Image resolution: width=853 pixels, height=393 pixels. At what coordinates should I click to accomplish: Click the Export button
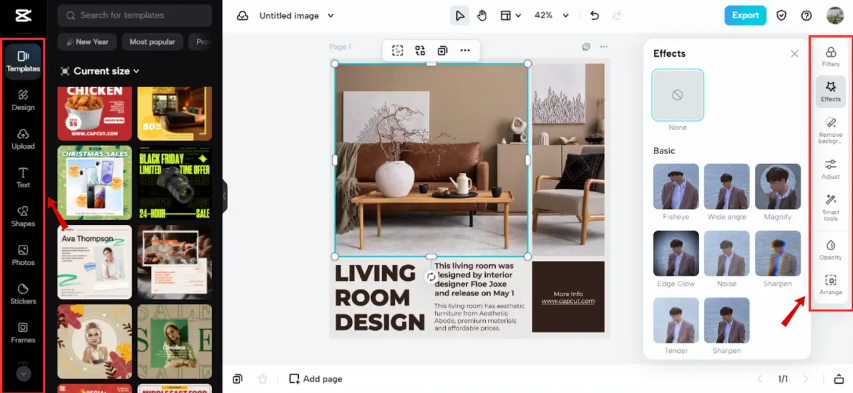745,15
